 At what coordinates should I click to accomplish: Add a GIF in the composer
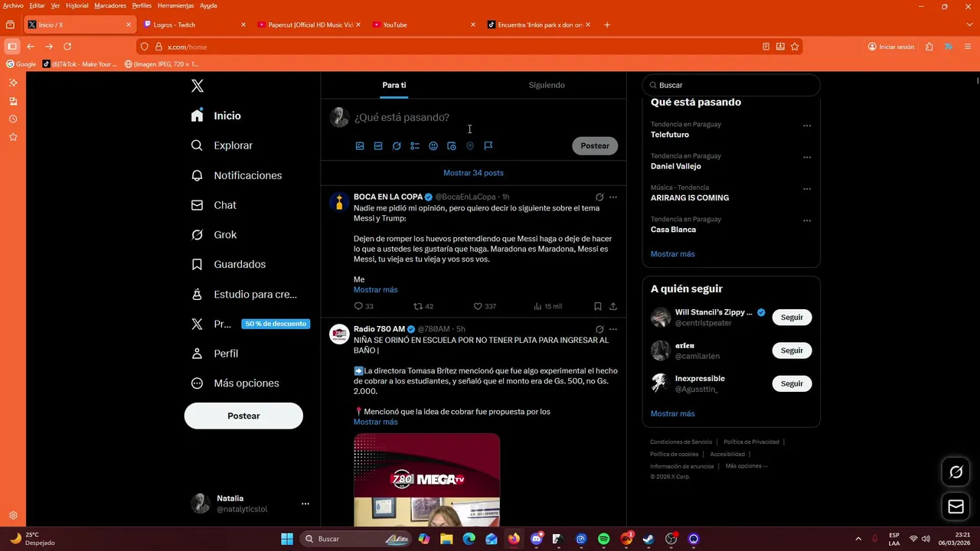click(378, 145)
